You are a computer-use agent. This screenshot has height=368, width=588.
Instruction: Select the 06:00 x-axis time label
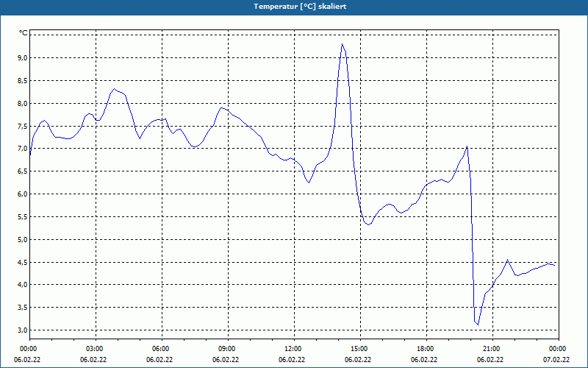[159, 349]
